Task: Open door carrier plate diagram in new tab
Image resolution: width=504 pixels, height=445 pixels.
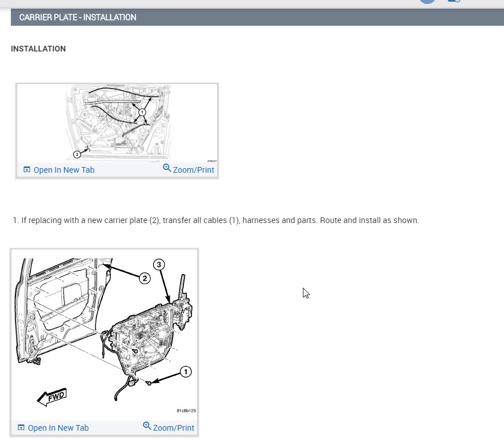Action: (53, 428)
